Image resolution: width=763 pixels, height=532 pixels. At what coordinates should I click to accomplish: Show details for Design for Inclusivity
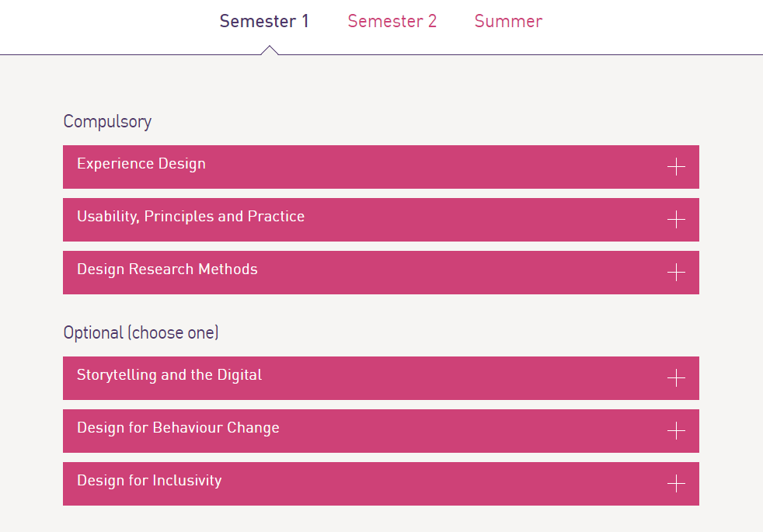[x=381, y=483]
